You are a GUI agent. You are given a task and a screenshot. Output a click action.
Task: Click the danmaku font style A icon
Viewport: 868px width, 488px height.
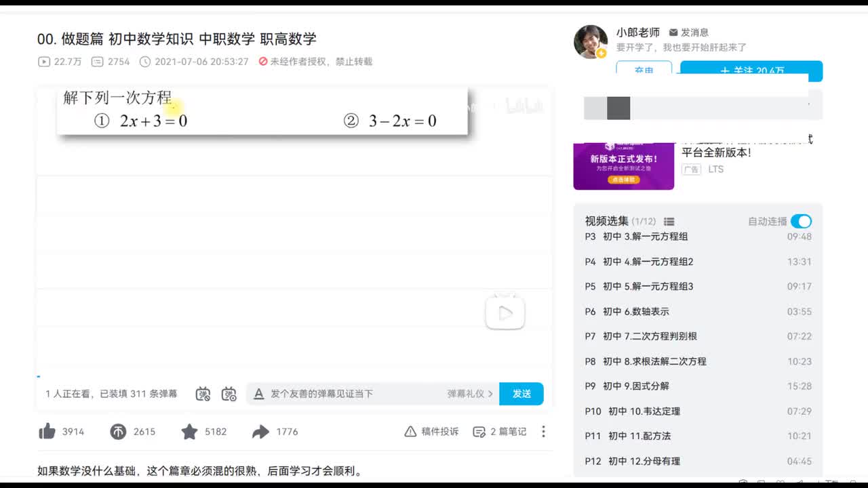coord(258,394)
